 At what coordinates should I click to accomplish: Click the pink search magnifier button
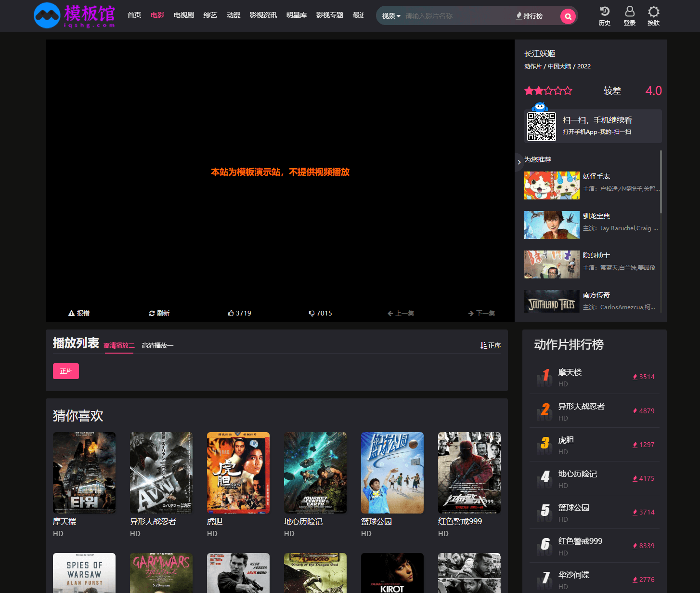[x=568, y=16]
